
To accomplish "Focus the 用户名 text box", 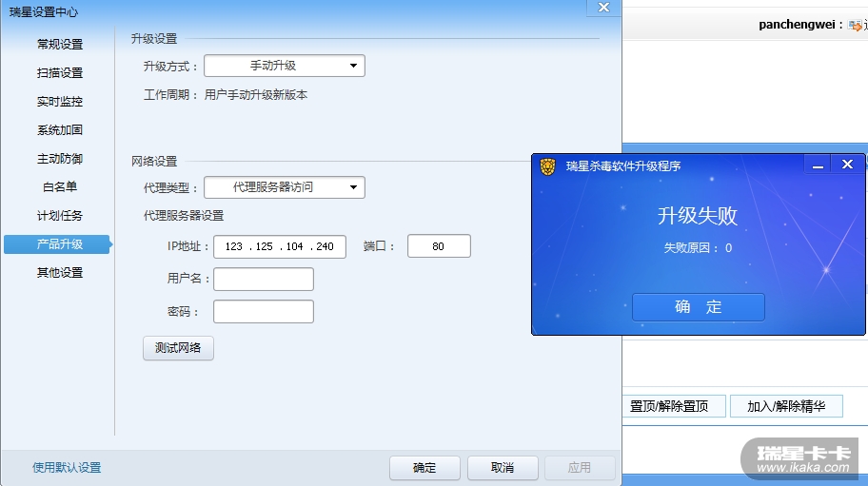I will [264, 280].
